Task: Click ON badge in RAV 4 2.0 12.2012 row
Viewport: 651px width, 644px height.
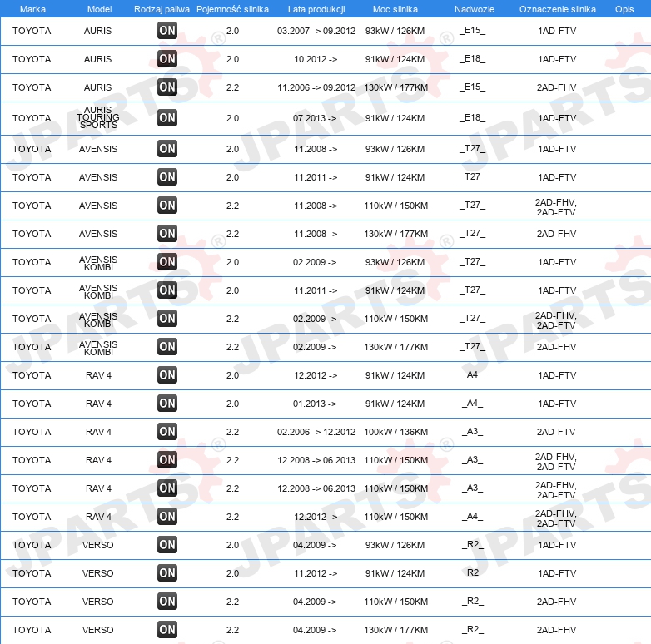Action: tap(167, 374)
